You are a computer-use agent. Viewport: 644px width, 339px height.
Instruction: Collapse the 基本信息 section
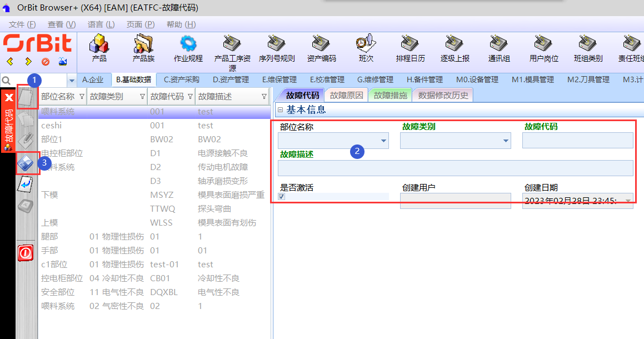tap(280, 110)
